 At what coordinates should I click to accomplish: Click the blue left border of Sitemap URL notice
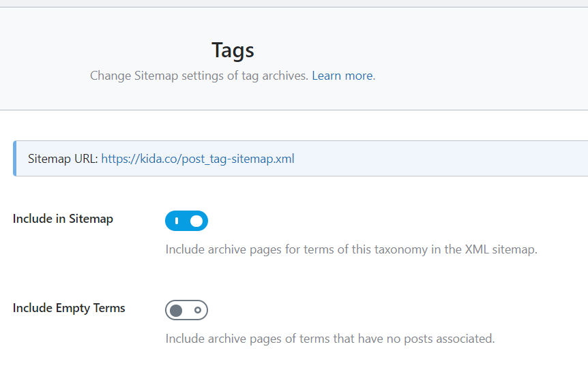coord(14,158)
